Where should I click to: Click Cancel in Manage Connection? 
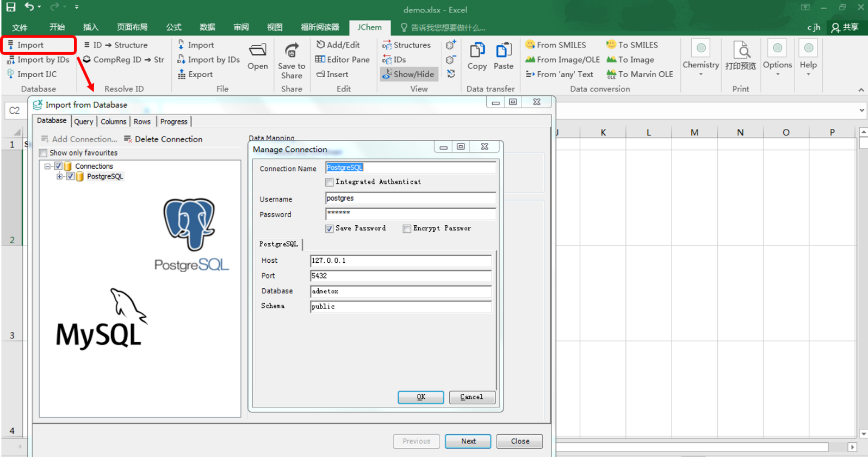[x=472, y=397]
